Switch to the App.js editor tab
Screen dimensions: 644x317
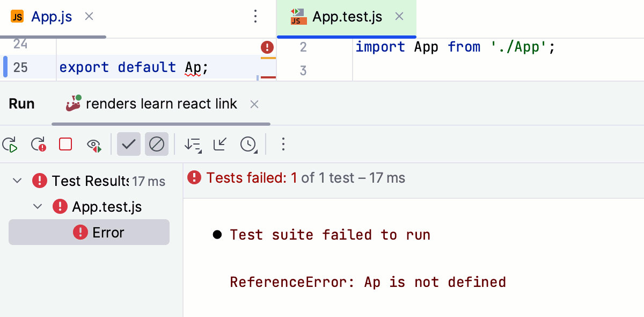(x=51, y=17)
